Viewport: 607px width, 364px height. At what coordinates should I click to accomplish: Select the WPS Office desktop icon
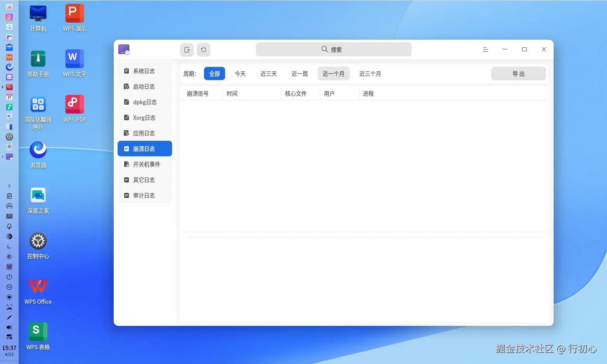coord(38,292)
